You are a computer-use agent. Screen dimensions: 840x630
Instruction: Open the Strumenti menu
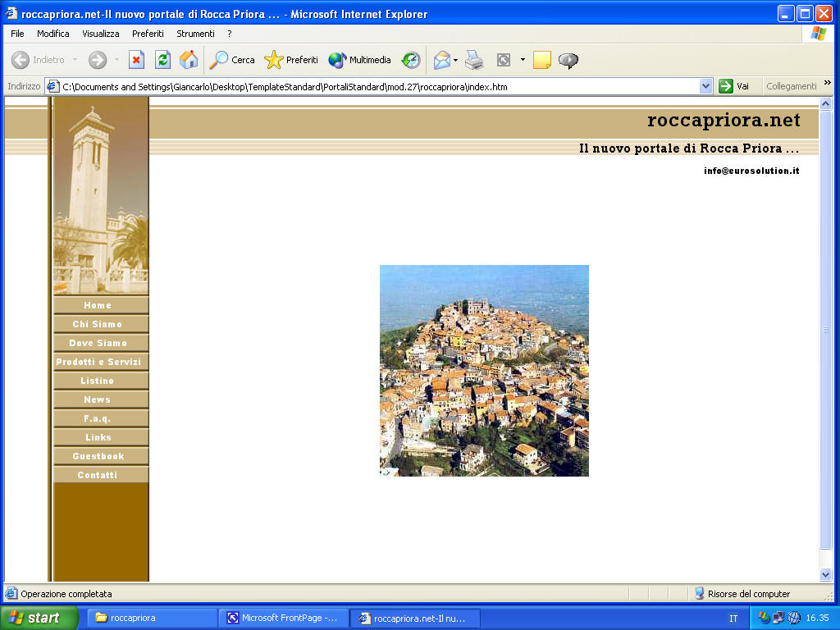(x=195, y=34)
